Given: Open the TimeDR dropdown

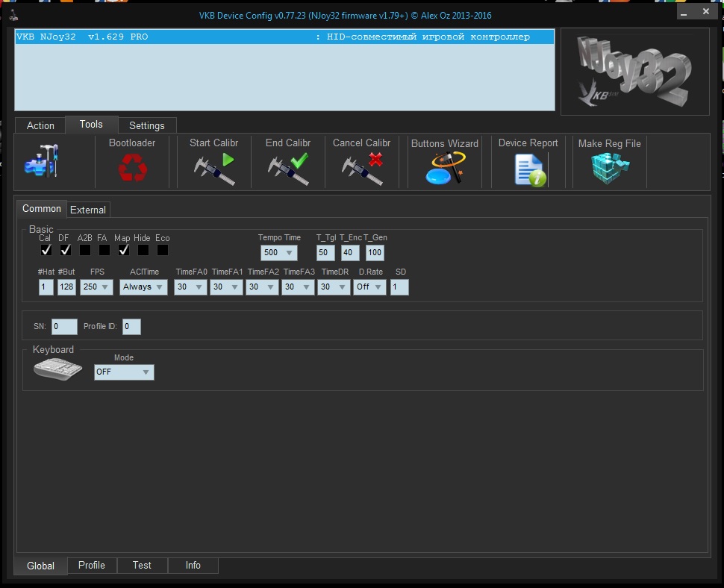Looking at the screenshot, I should coord(334,287).
